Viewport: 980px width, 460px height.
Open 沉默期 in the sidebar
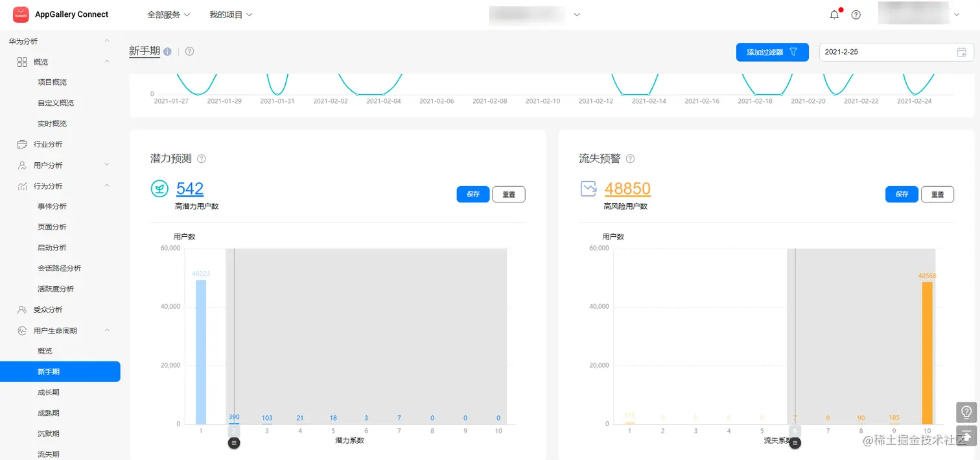[x=49, y=433]
